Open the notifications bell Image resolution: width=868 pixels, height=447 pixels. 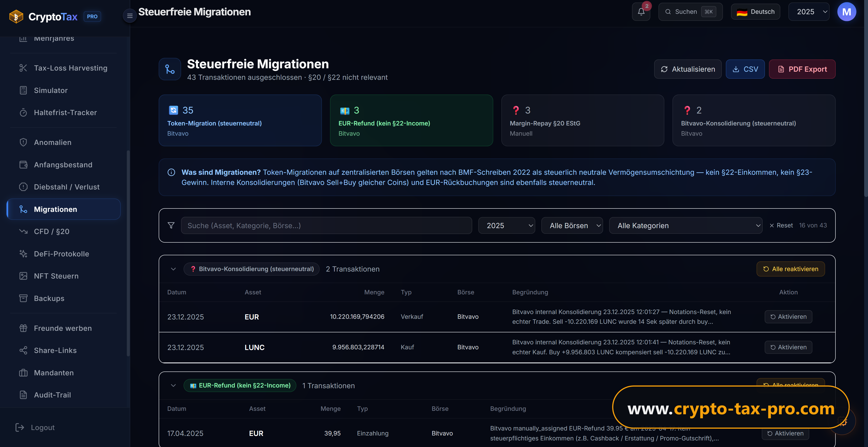(641, 12)
